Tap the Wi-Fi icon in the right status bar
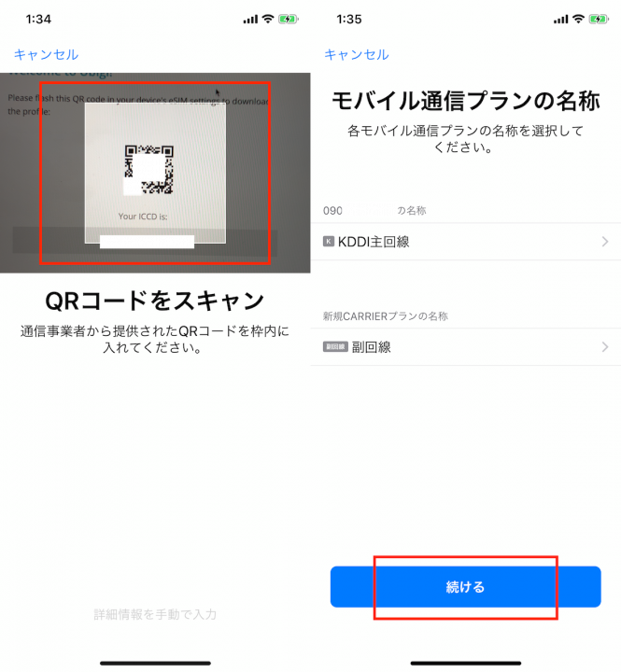 (x=579, y=19)
